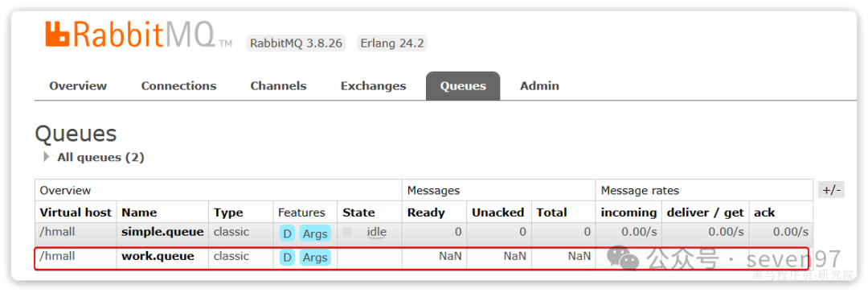Click the Message rates group header
This screenshot has width=868, height=293.
[640, 190]
